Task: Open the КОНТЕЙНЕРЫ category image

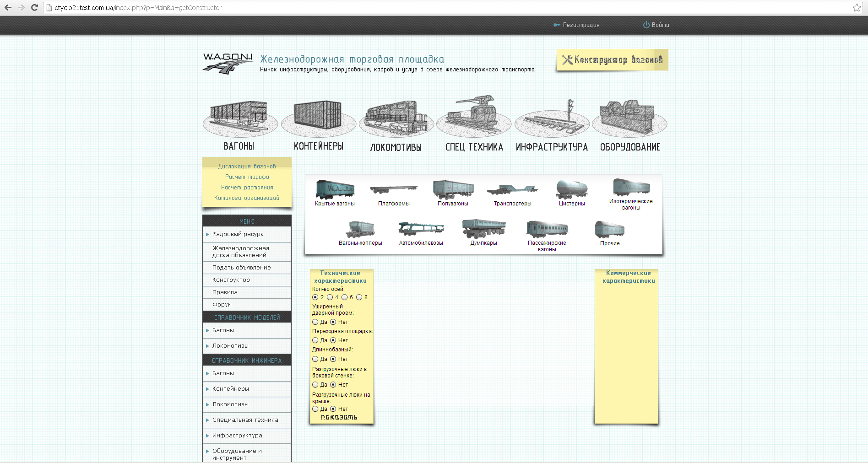Action: (x=319, y=118)
